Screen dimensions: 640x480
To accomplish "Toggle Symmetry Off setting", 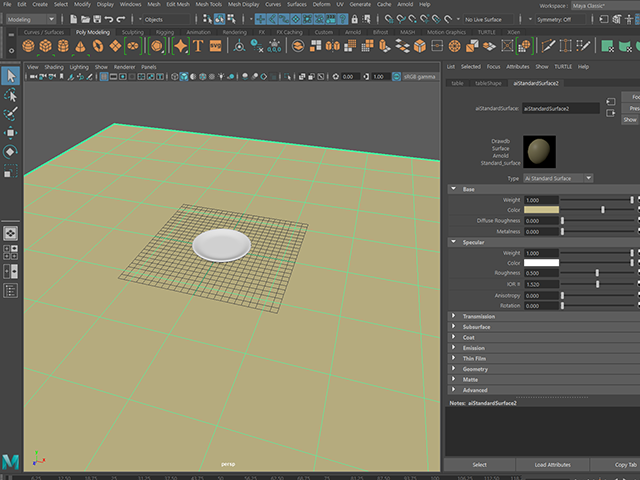I will point(558,19).
